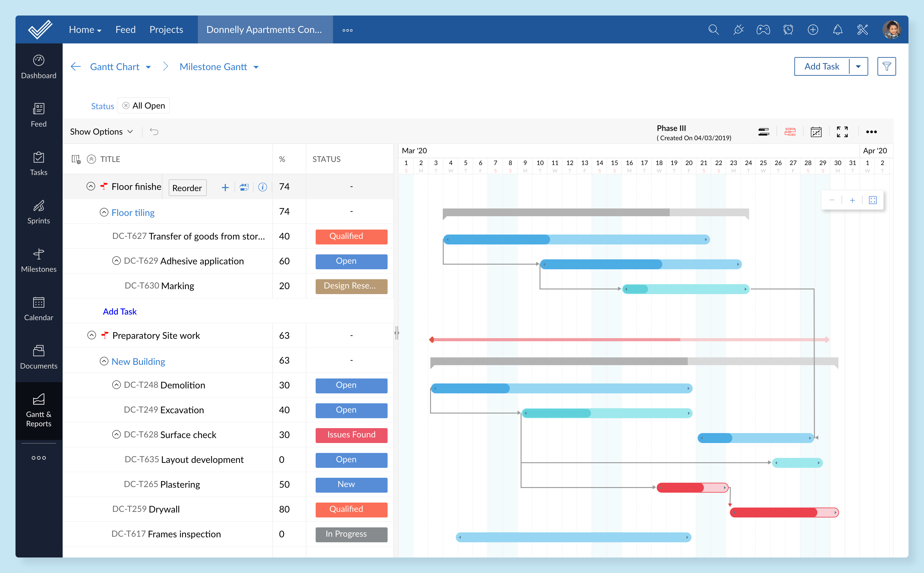
Task: Switch to Donnelly Apartments project tab
Action: pyautogui.click(x=264, y=29)
